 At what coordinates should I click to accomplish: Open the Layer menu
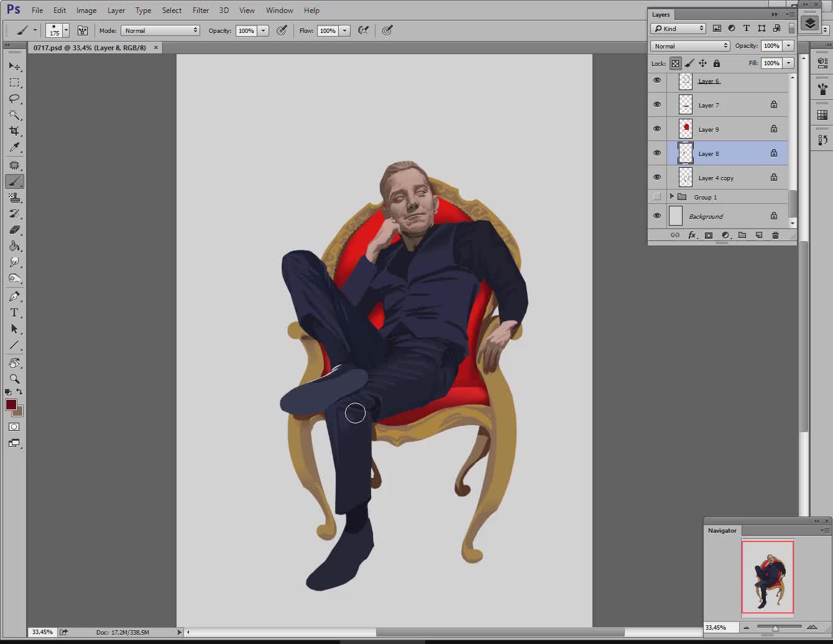[x=116, y=11]
